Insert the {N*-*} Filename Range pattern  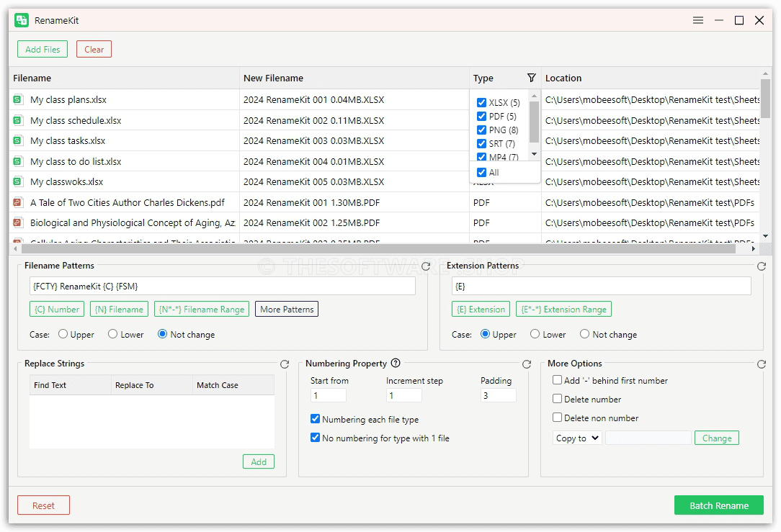pos(202,309)
